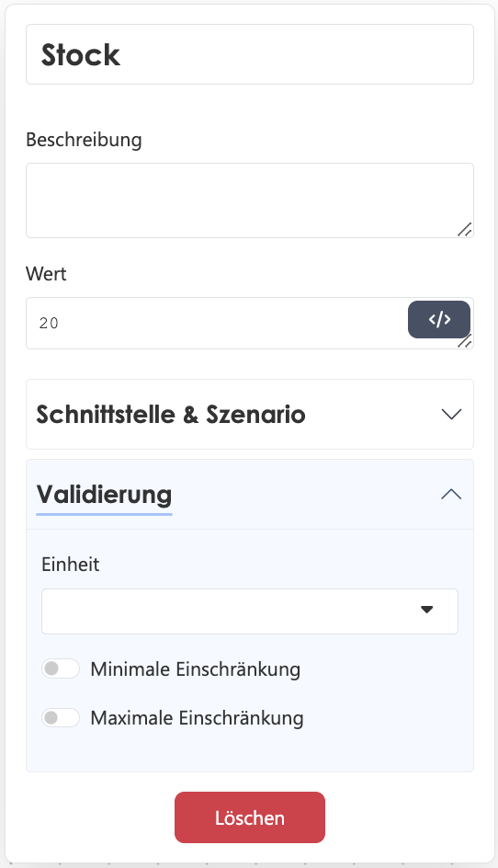Image resolution: width=498 pixels, height=868 pixels.
Task: Enable the Minimale Einschränkung switch
Action: (x=61, y=668)
